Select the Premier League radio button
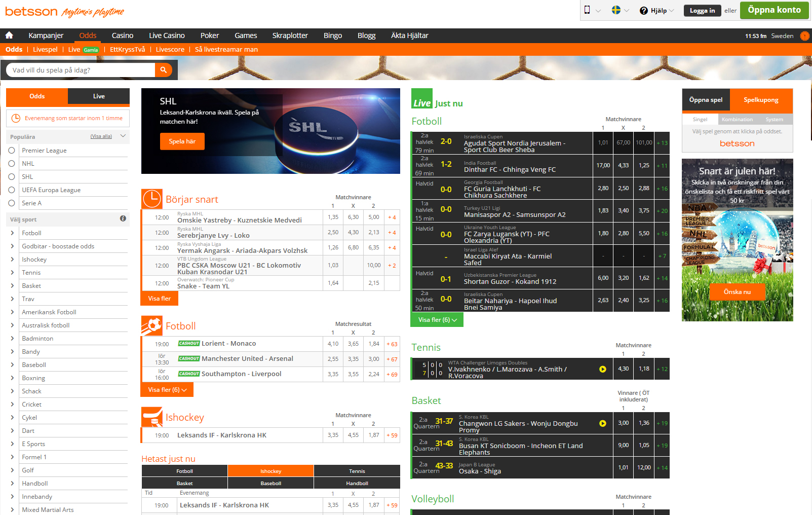The height and width of the screenshot is (515, 812). click(x=12, y=150)
